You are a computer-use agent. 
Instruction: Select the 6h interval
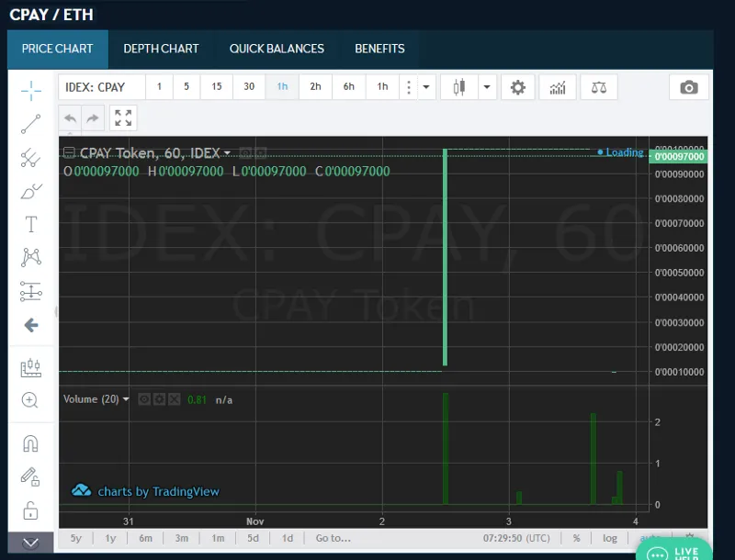(x=349, y=86)
